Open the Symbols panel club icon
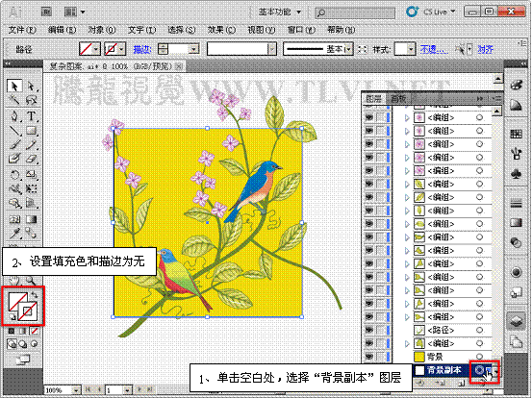This screenshot has height=398, width=532. click(x=516, y=174)
